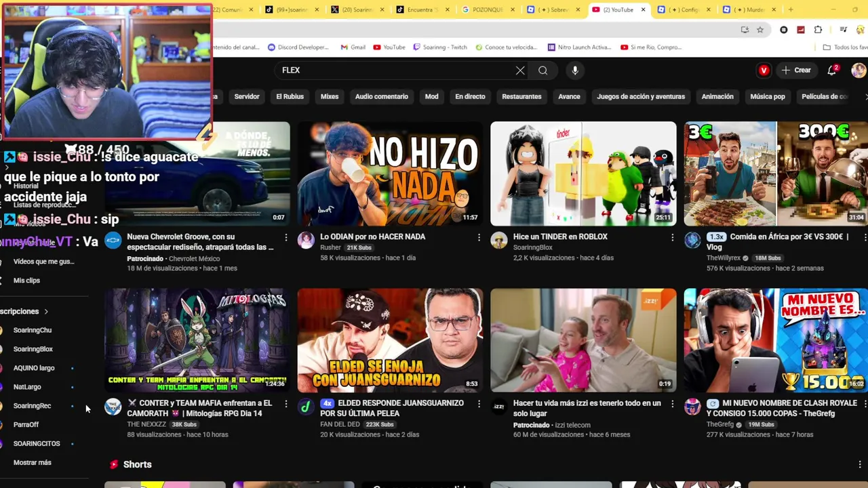Click TheGrefg channel avatar
868x488 pixels.
pos(692,406)
